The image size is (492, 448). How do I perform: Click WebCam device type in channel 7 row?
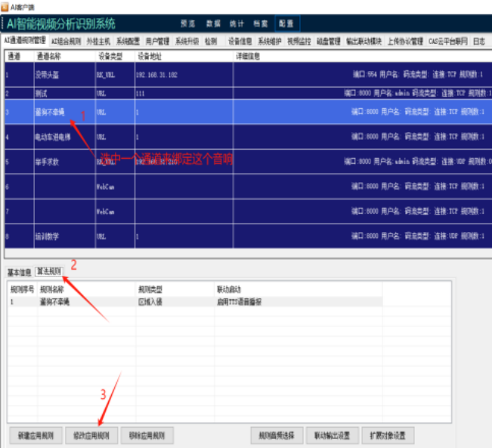(x=105, y=212)
